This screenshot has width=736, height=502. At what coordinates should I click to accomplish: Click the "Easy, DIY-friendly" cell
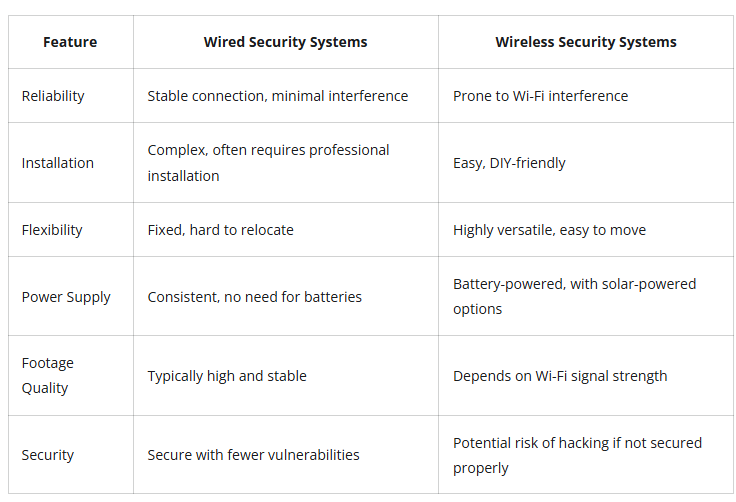509,163
